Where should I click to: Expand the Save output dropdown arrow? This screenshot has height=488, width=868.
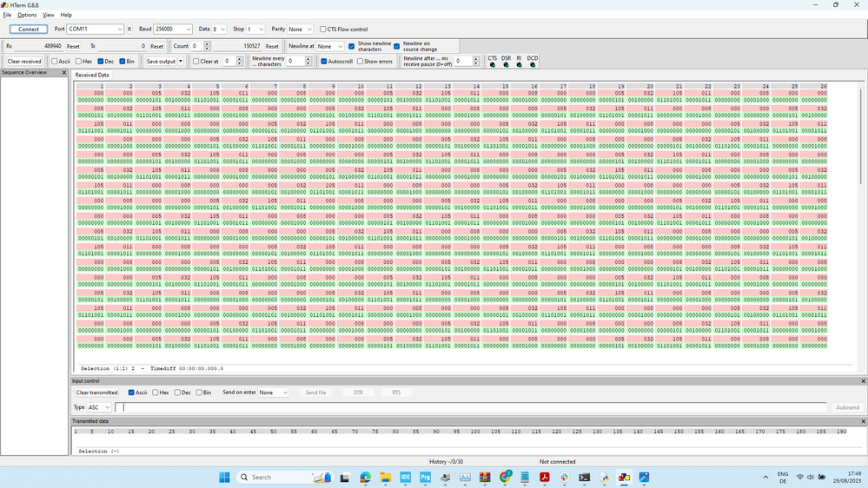[x=181, y=62]
